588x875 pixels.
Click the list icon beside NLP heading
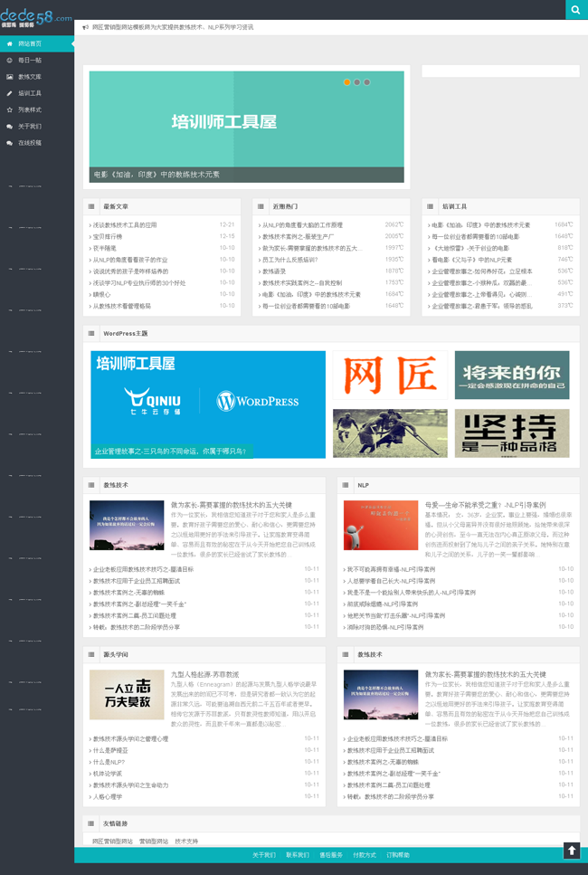346,485
